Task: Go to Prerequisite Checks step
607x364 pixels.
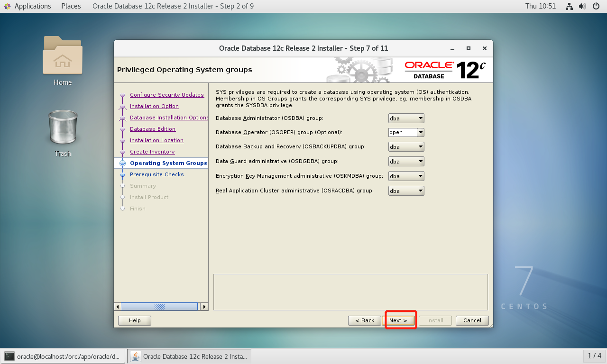Action: [x=157, y=174]
